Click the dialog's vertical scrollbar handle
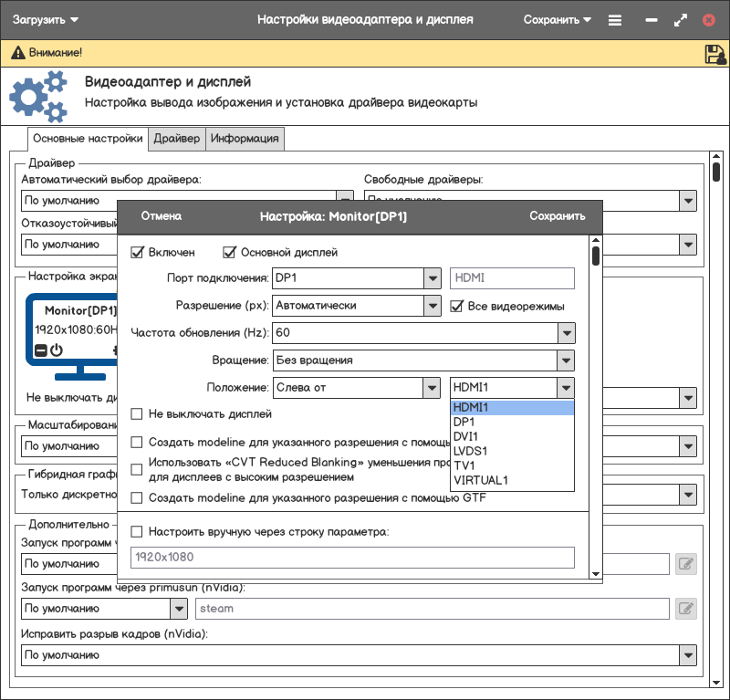Viewport: 730px width, 700px height. [x=596, y=256]
